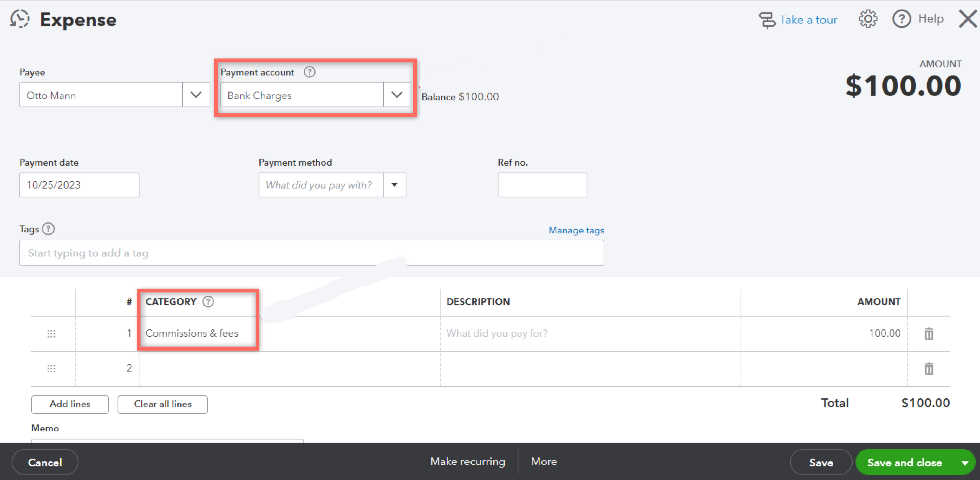Click the Payment account help icon

coord(309,72)
